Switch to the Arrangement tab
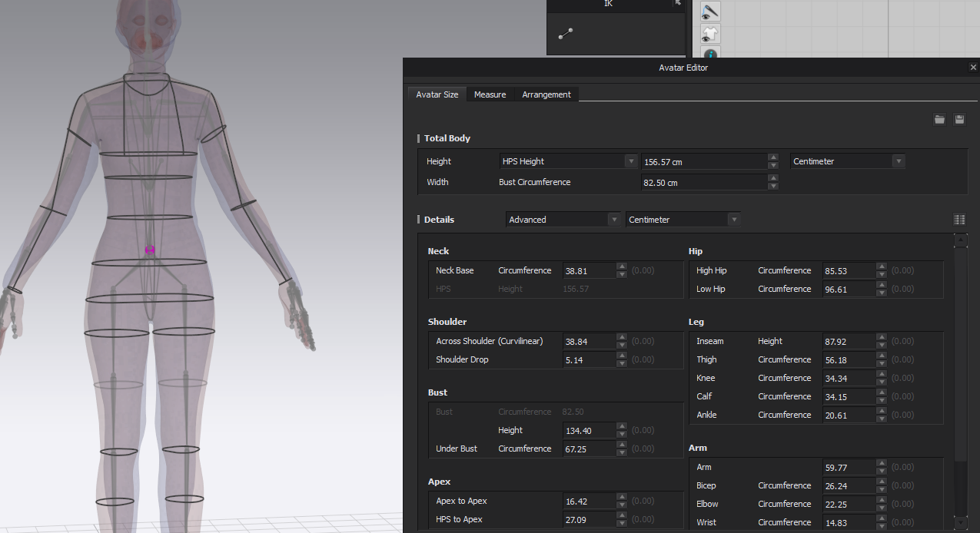This screenshot has width=980, height=533. pyautogui.click(x=546, y=94)
